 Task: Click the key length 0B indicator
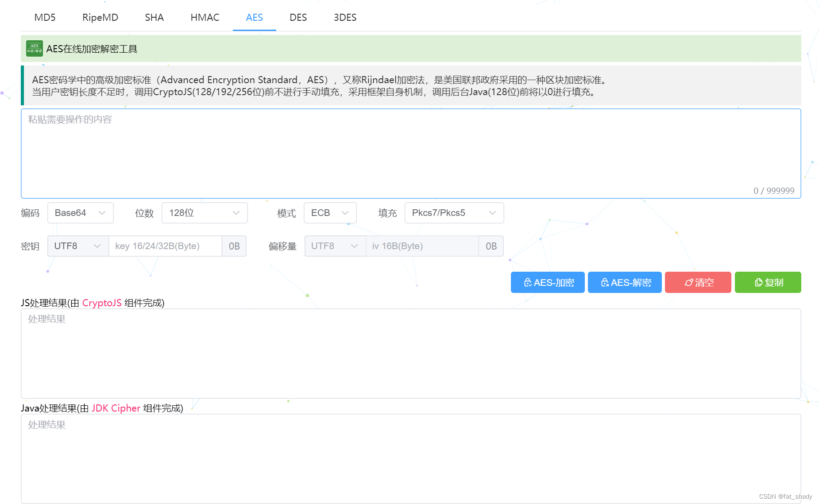[234, 246]
